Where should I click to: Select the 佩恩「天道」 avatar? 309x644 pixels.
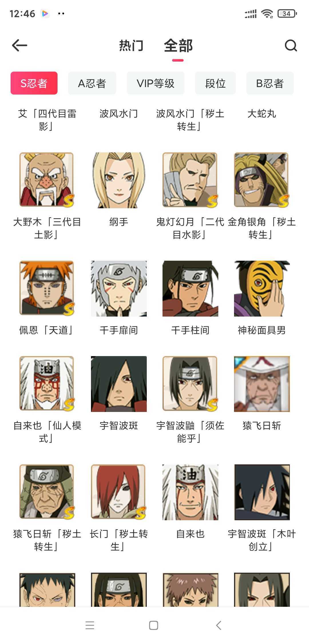(x=47, y=288)
